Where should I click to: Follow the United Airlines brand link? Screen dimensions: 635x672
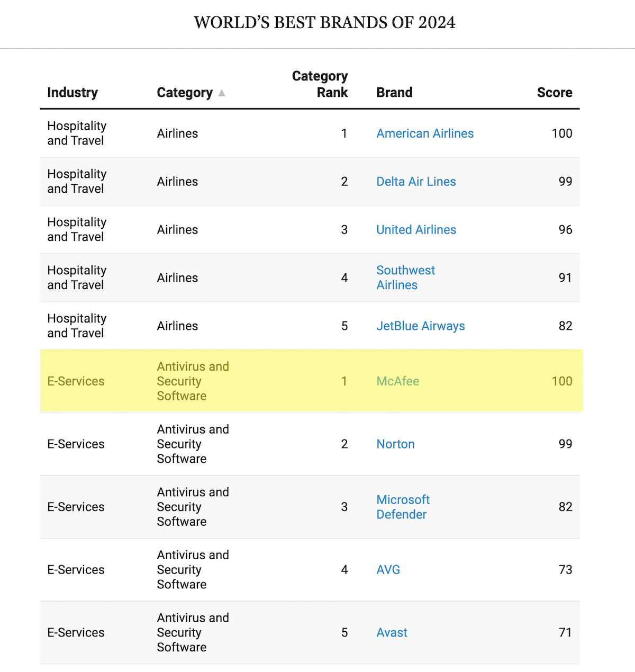[x=416, y=230]
